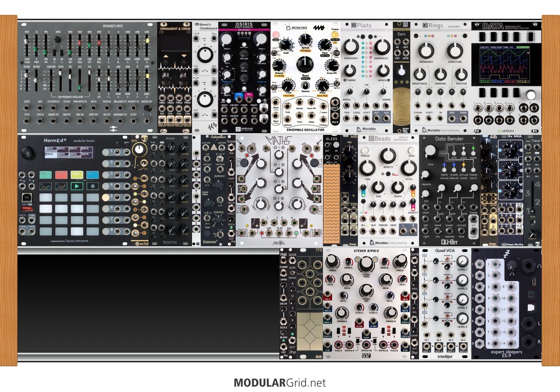Turn the upper Beast's Chalkboard octave knob
The width and height of the screenshot is (560, 392).
click(205, 55)
